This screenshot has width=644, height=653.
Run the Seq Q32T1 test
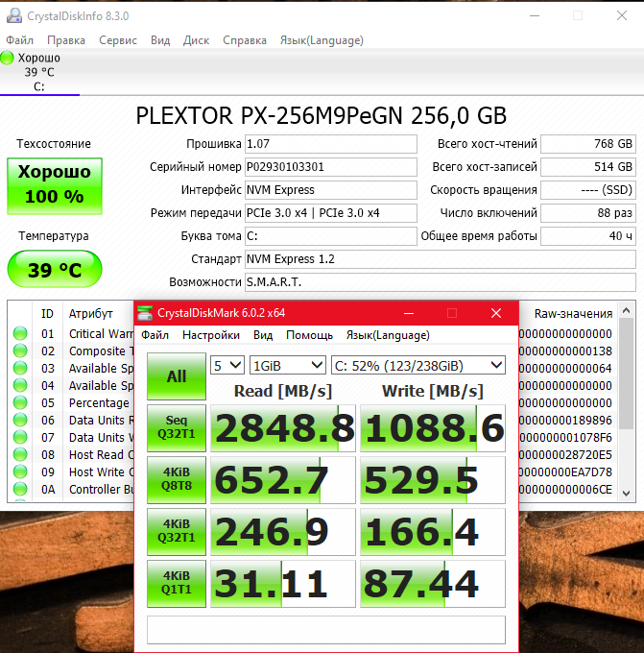pyautogui.click(x=177, y=428)
